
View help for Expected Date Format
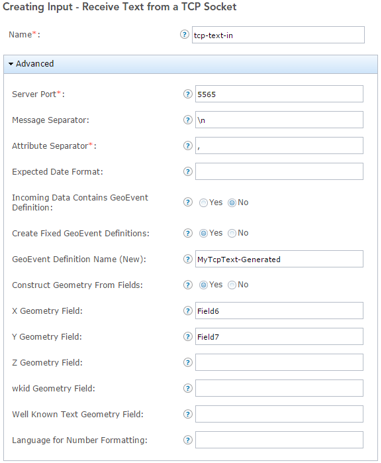click(x=188, y=171)
